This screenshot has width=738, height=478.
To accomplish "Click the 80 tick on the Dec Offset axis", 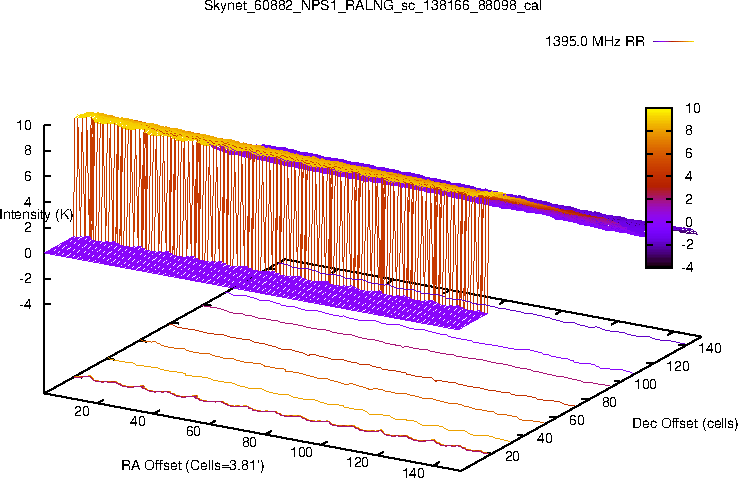I will (x=610, y=402).
